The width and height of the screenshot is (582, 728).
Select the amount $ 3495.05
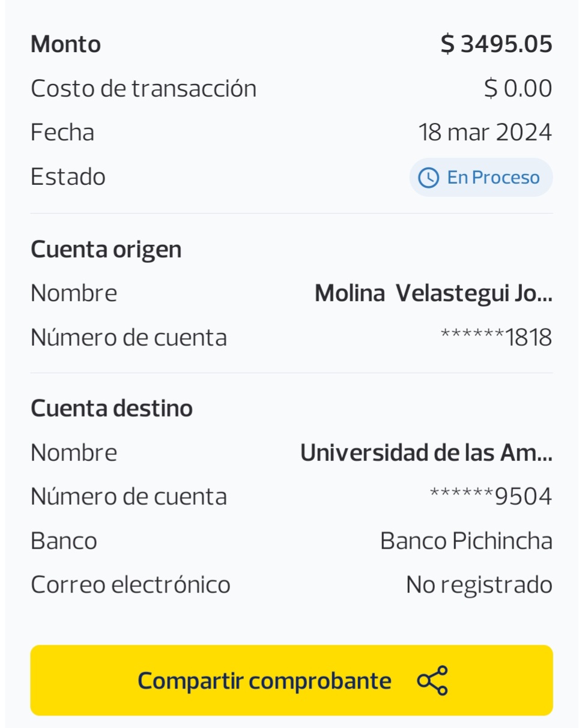496,44
